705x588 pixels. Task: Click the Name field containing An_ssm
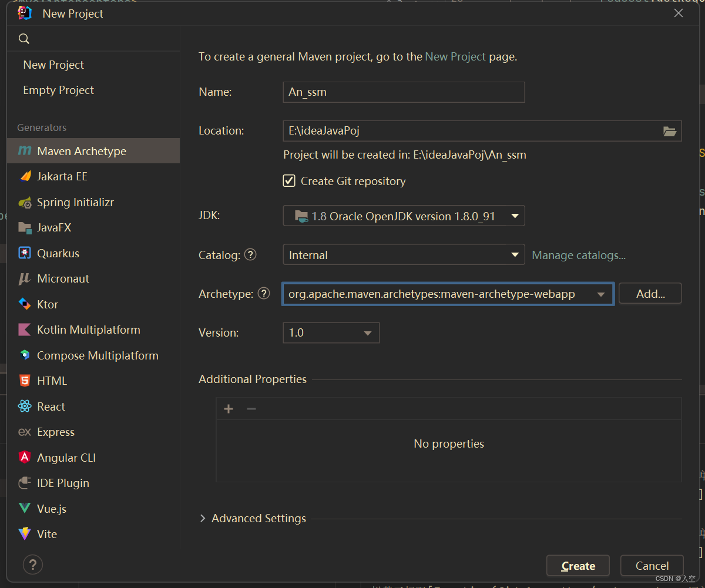click(404, 92)
